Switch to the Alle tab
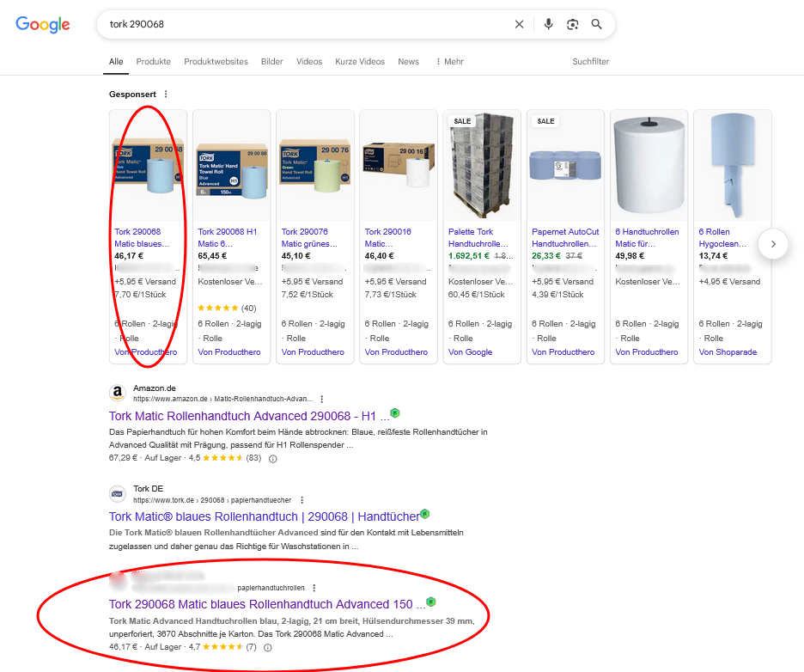The height and width of the screenshot is (672, 804). pyautogui.click(x=116, y=62)
